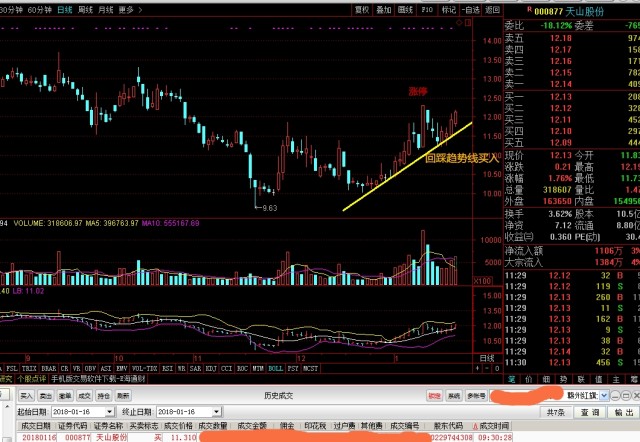Click the 卖出 sell toolbar button
Image resolution: width=640 pixels, height=442 pixels.
tap(46, 395)
